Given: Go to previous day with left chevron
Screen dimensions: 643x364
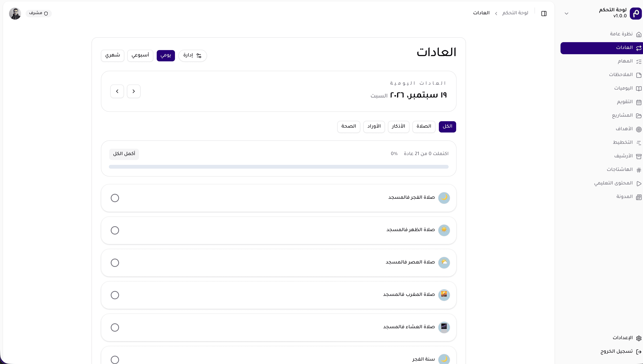Looking at the screenshot, I should tap(117, 91).
